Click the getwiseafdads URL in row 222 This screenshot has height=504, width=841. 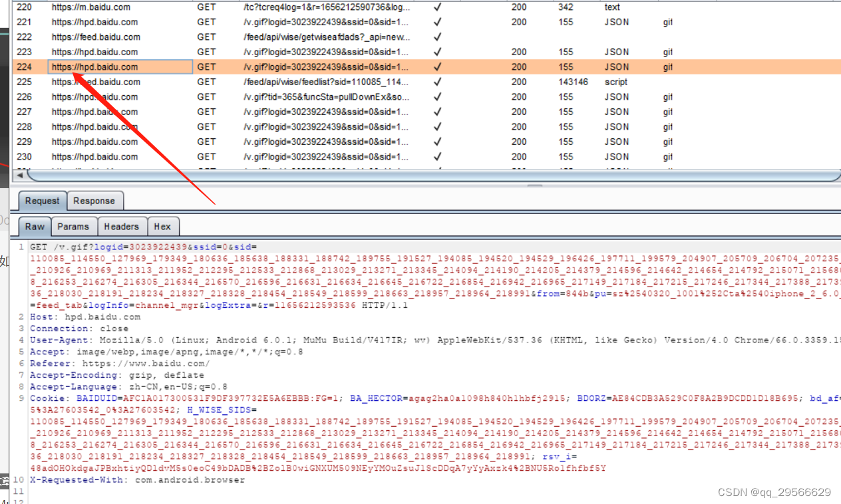(x=327, y=37)
